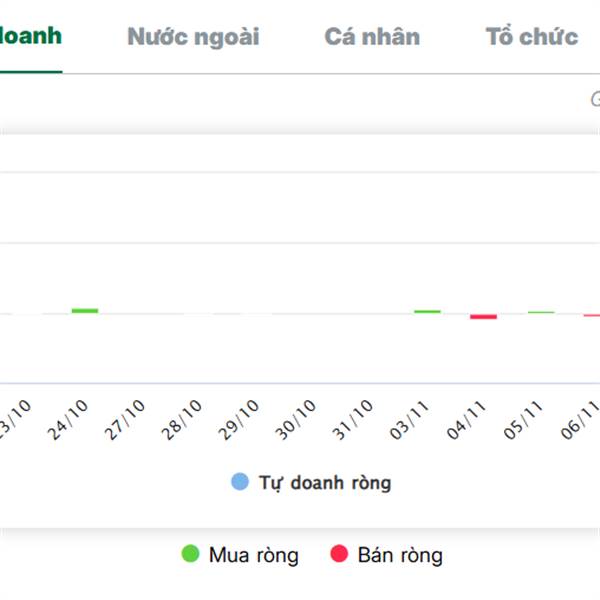This screenshot has width=600, height=600.
Task: Click the red bar at 06/11
Action: (592, 316)
